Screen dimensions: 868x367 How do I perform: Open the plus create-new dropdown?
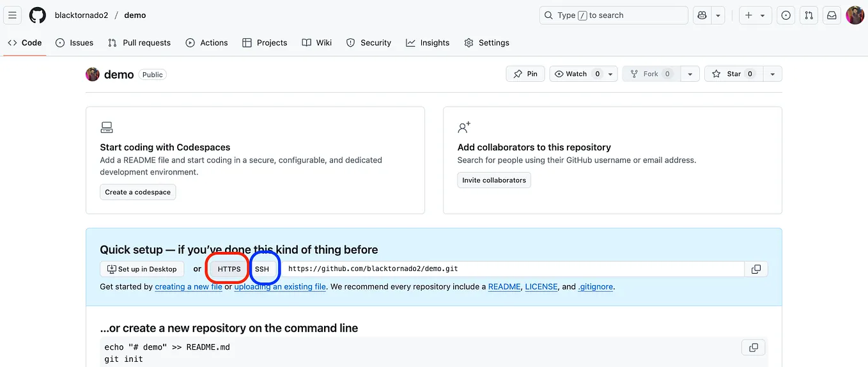[x=755, y=15]
